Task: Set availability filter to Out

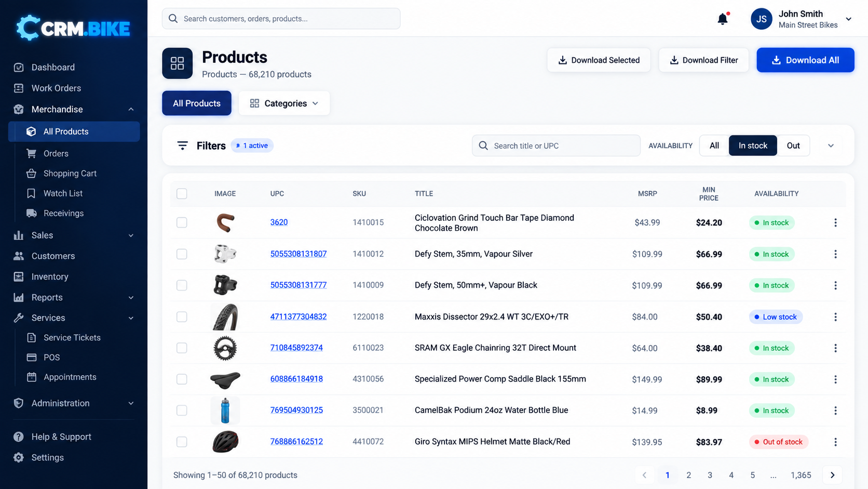Action: click(793, 146)
